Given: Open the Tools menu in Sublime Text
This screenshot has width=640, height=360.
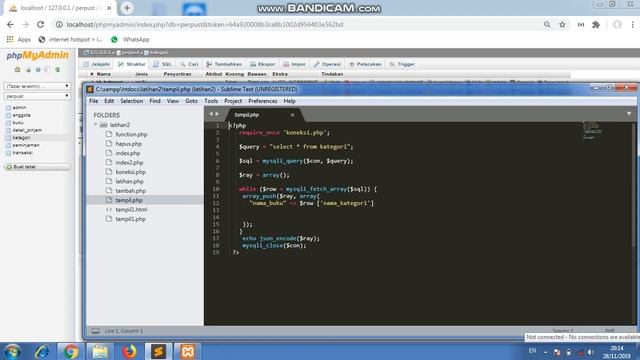Looking at the screenshot, I should (x=211, y=101).
